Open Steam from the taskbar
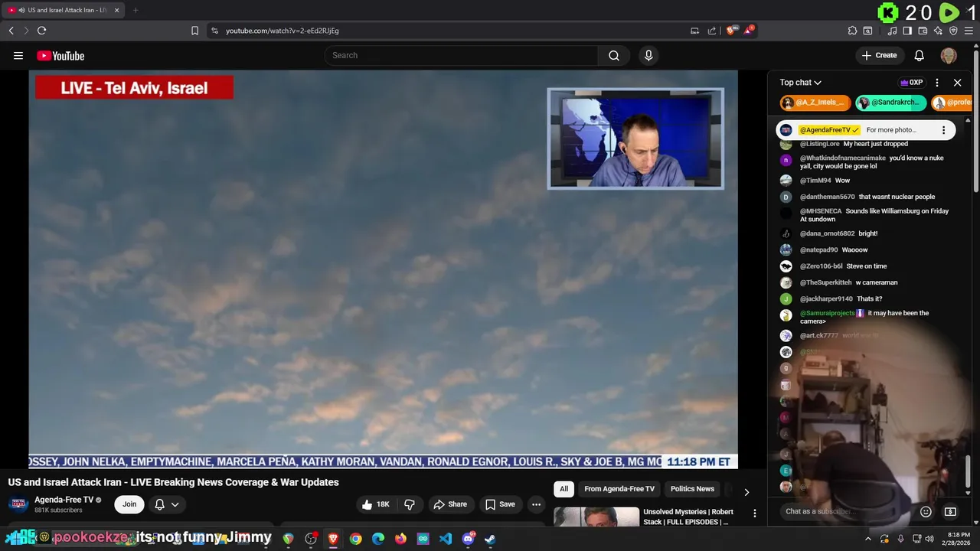The height and width of the screenshot is (551, 980). tap(490, 539)
